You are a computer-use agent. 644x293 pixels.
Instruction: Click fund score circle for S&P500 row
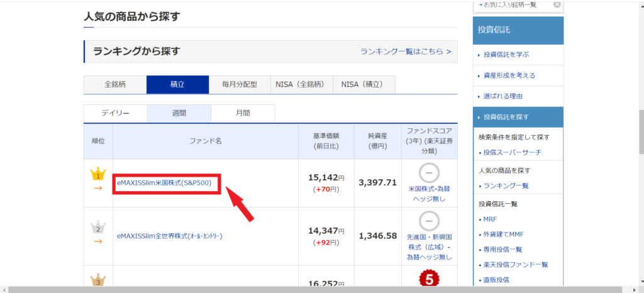(429, 173)
